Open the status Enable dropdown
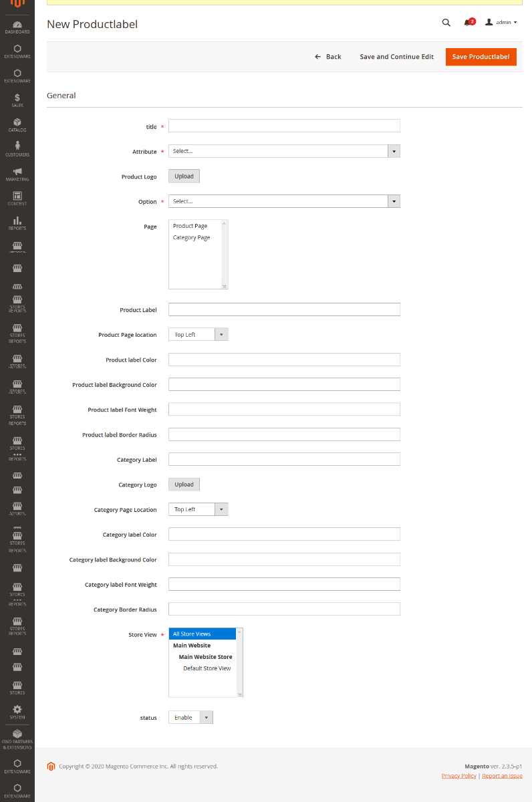532x802 pixels. click(x=190, y=717)
